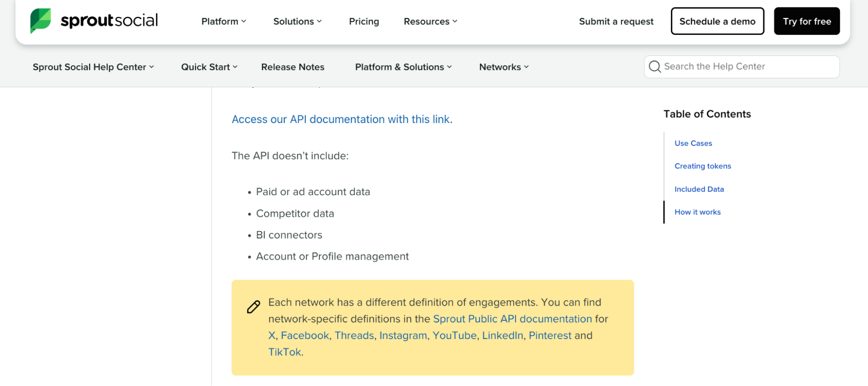868x386 pixels.
Task: Click the search magnifier icon
Action: (654, 67)
